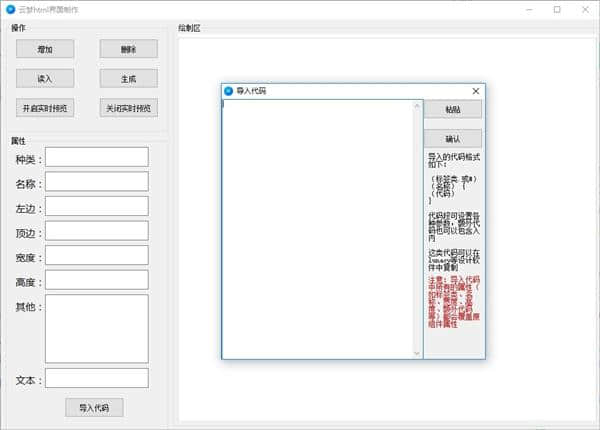Focus the 宽度 input field
Viewport: 600px width, 430px height.
97,255
